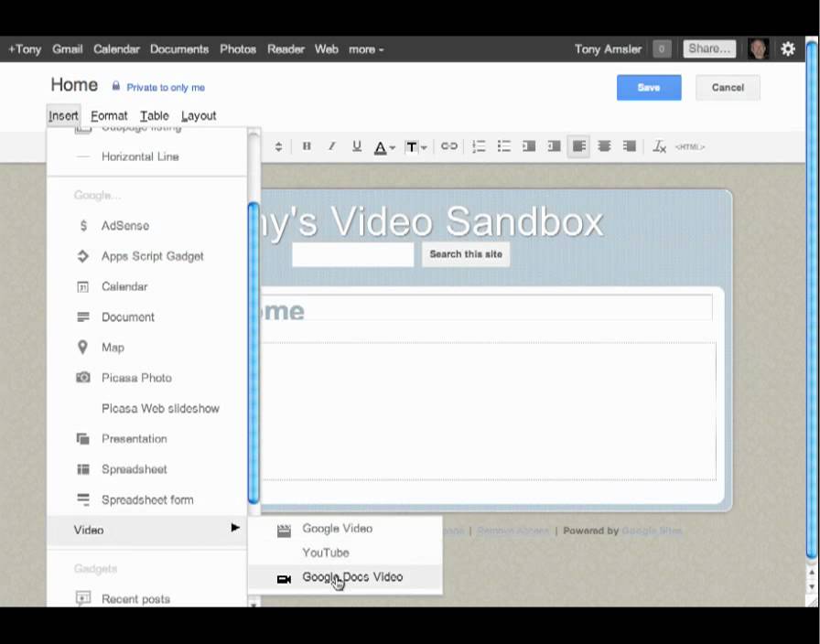820x644 pixels.
Task: Click the page title field
Action: click(486, 308)
